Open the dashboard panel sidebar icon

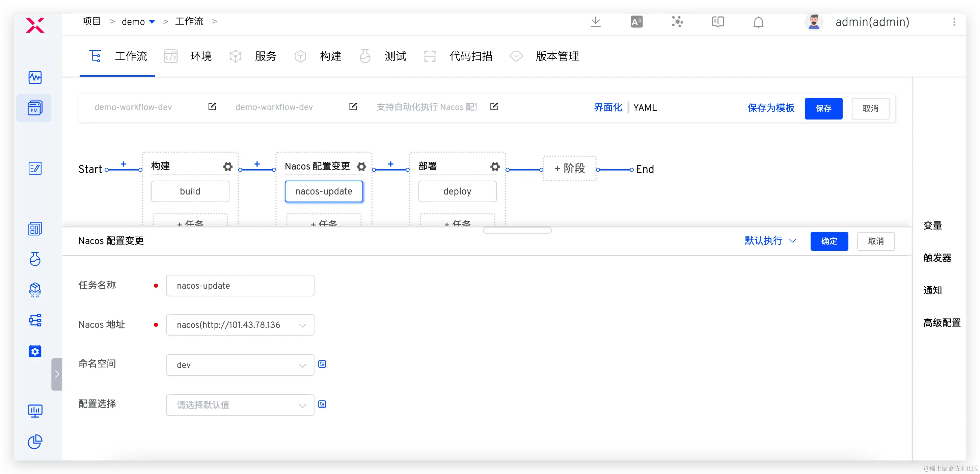pyautogui.click(x=35, y=229)
